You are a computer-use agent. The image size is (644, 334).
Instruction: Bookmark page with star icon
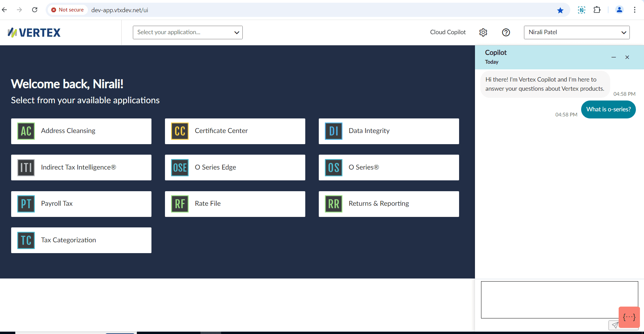[560, 10]
